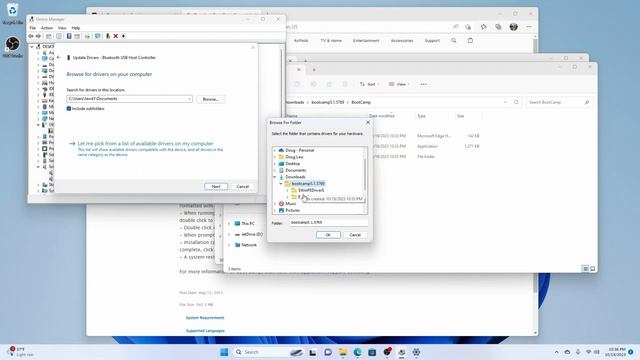Click the search magnifier on the Sony website

453,40
